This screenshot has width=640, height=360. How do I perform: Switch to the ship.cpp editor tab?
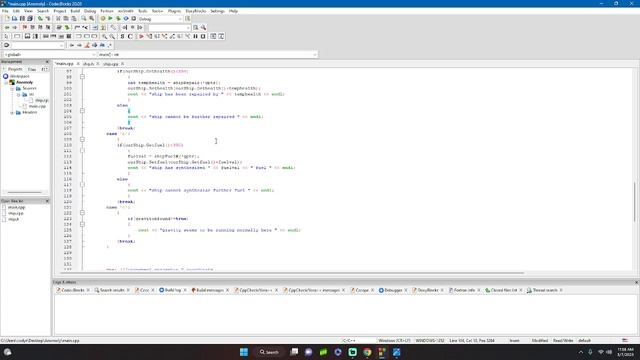coord(111,64)
